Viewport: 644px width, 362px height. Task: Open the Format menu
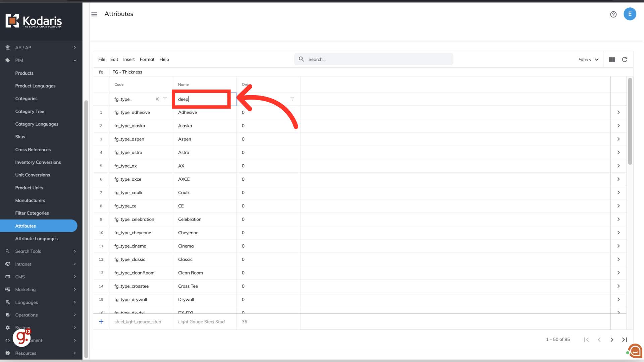tap(147, 59)
